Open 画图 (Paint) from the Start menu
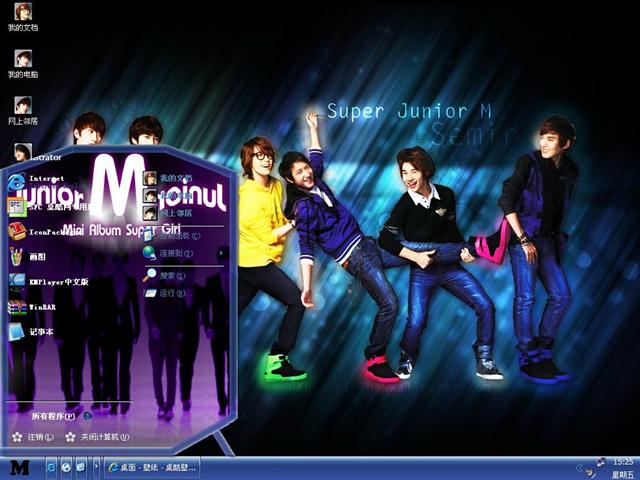 (x=28, y=257)
